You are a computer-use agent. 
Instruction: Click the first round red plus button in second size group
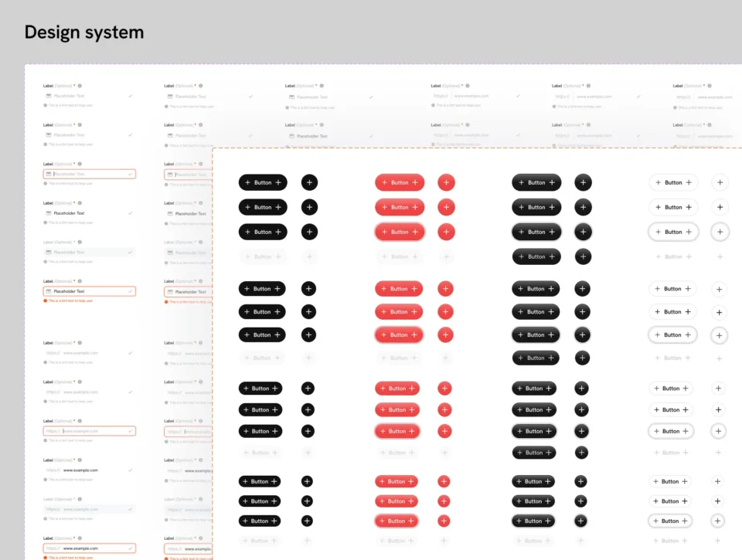coord(445,289)
